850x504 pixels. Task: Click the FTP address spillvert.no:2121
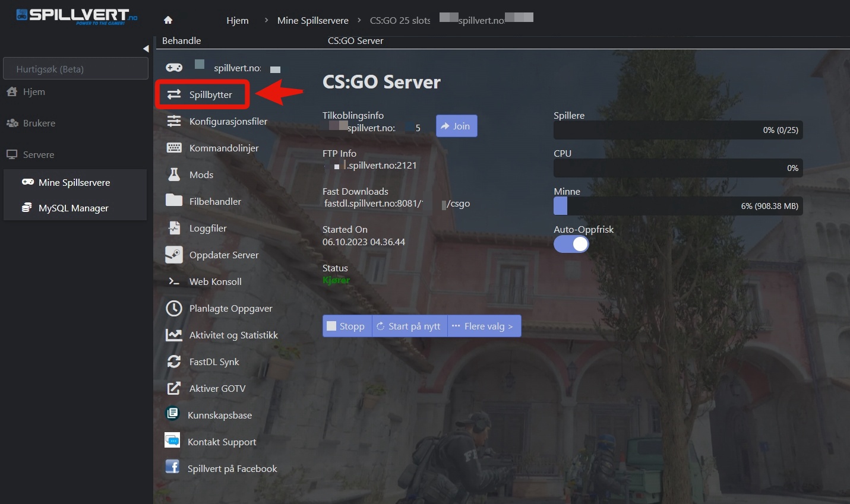pyautogui.click(x=383, y=166)
